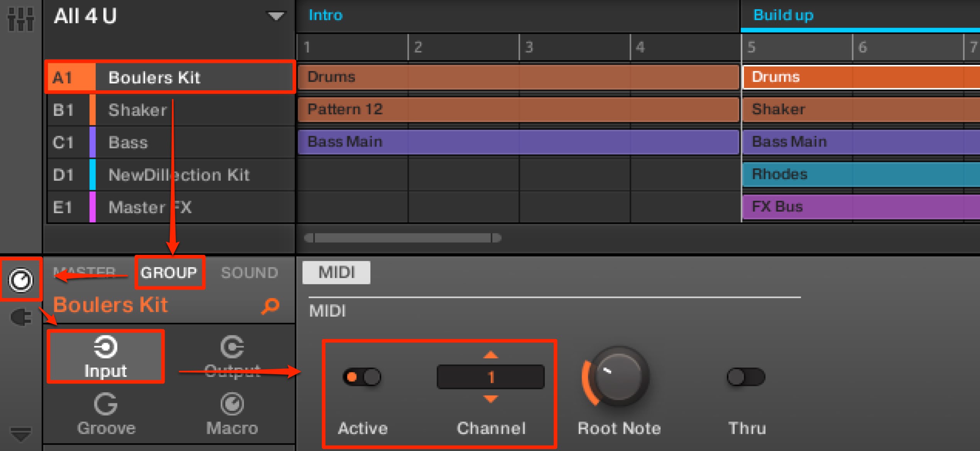The image size is (980, 451).
Task: Open the All 4 U project dropdown
Action: point(276,16)
